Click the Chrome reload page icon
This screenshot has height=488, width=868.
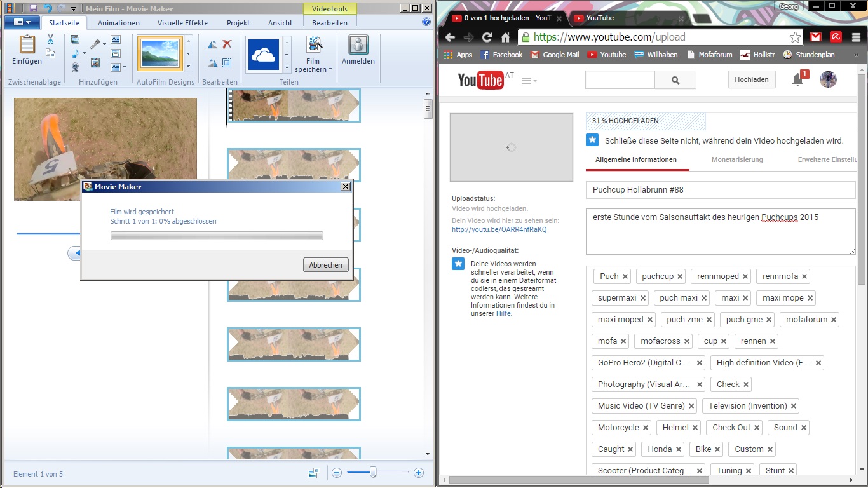point(487,37)
